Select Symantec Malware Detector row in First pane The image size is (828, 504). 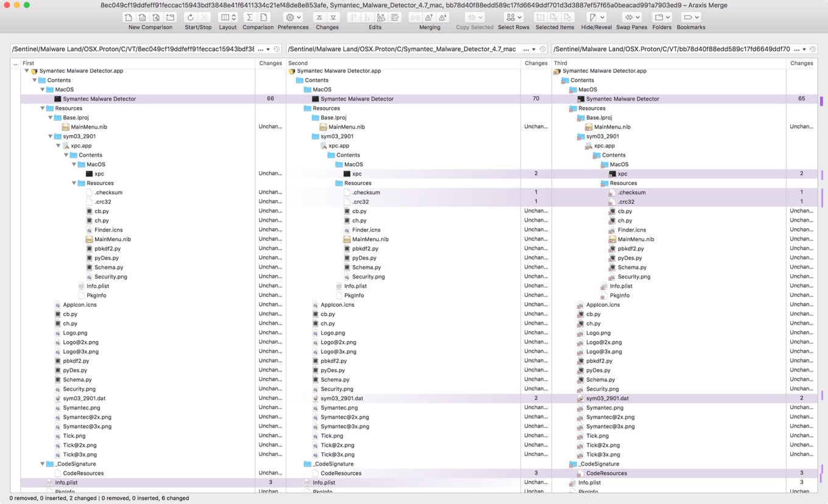coord(138,99)
